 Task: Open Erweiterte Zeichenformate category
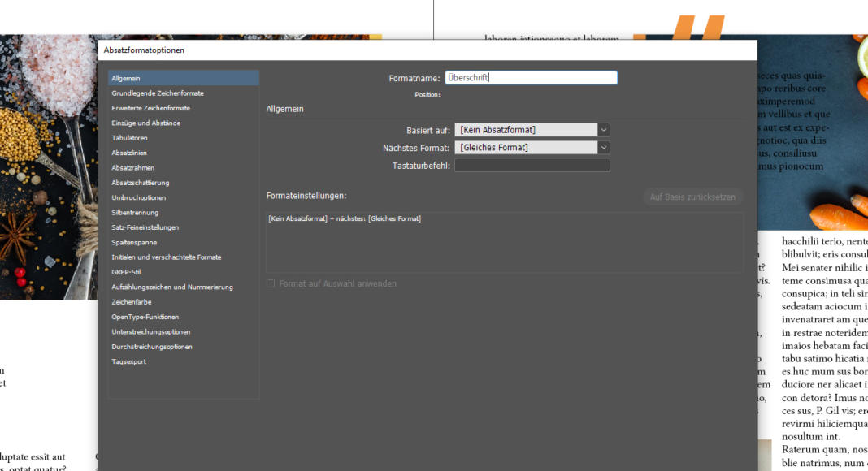151,108
